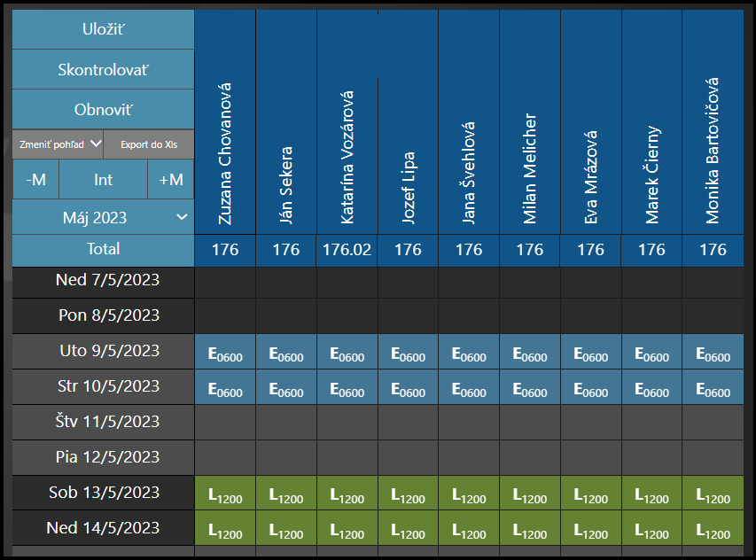Go to previous month with -M
This screenshot has height=560, width=756.
(35, 179)
